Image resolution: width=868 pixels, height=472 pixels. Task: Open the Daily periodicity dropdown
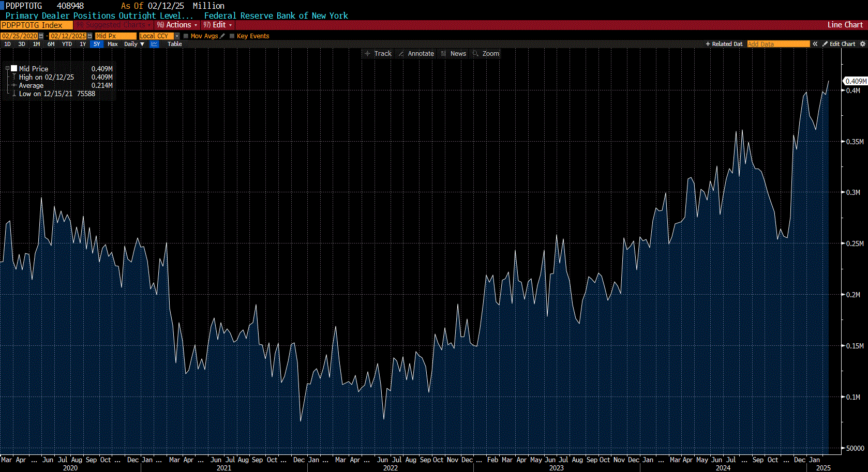point(134,44)
